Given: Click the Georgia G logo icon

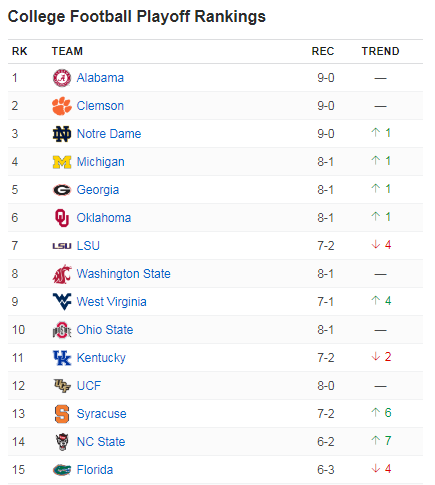Looking at the screenshot, I should point(62,190).
